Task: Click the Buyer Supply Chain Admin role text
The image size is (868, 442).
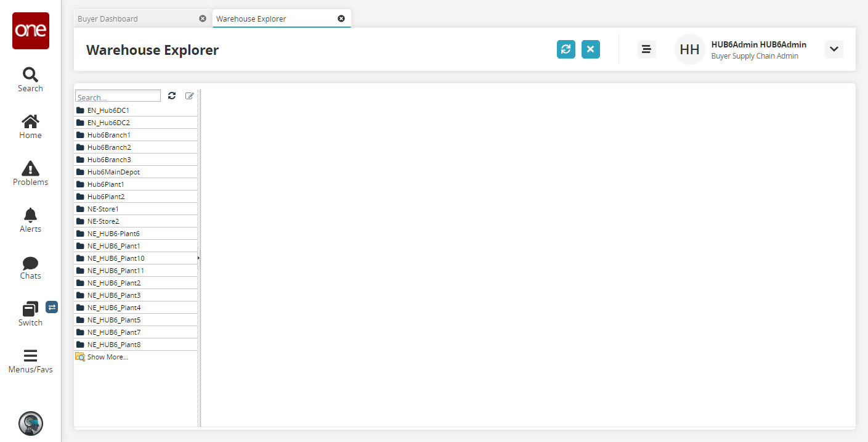Action: 755,56
